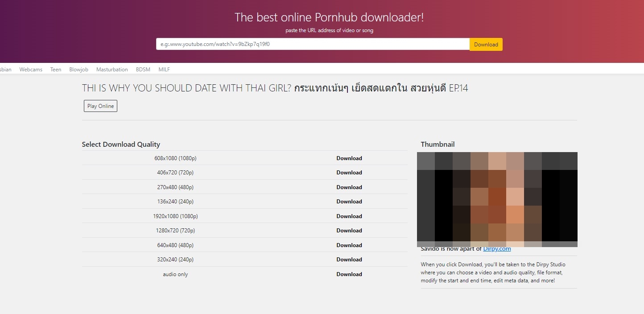Click the '1280x720 (720p)' quality label
This screenshot has width=644, height=314.
175,231
